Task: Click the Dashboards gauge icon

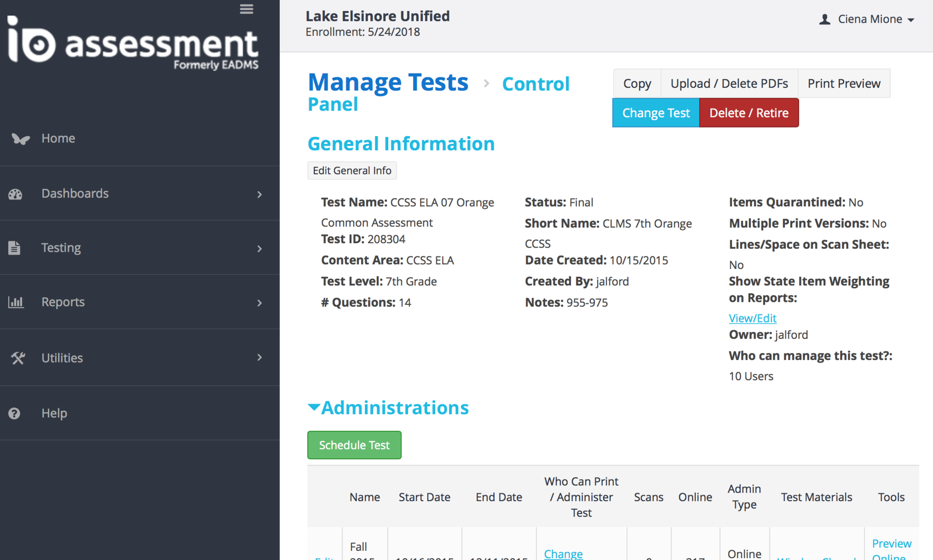Action: 15,194
